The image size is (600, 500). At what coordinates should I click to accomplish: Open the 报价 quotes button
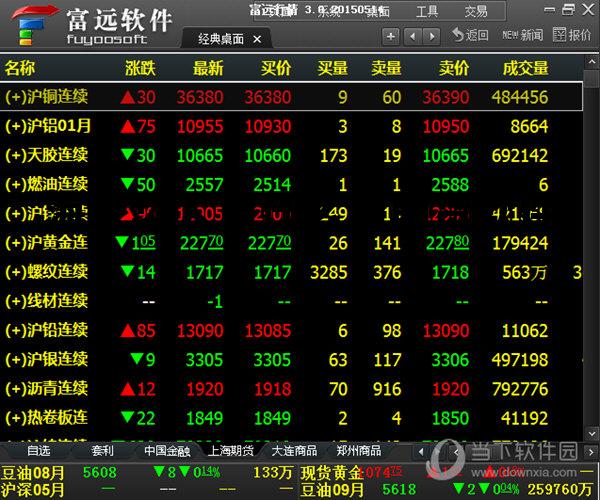[572, 35]
